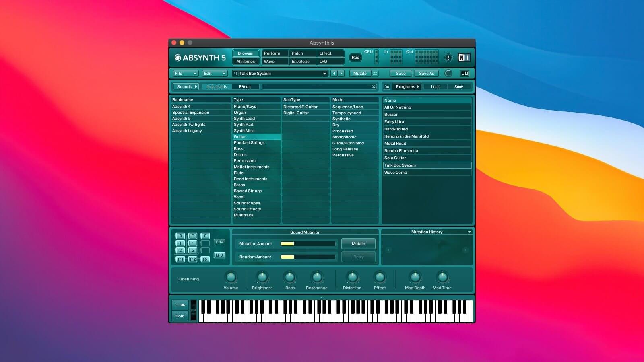
Task: Enable the Rec toggle
Action: point(355,58)
